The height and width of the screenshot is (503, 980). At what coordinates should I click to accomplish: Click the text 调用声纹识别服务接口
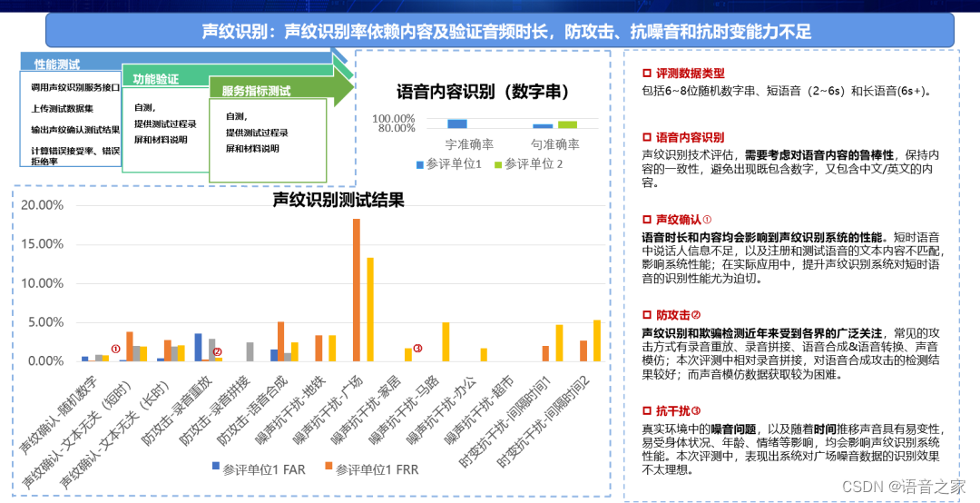(75, 88)
